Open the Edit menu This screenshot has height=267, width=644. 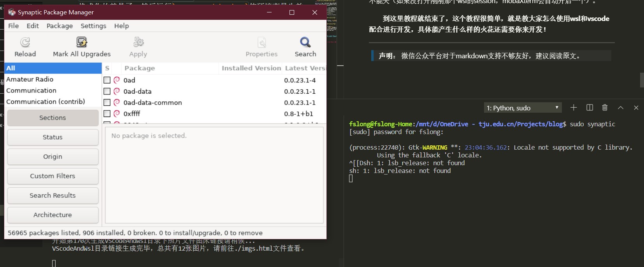(33, 26)
